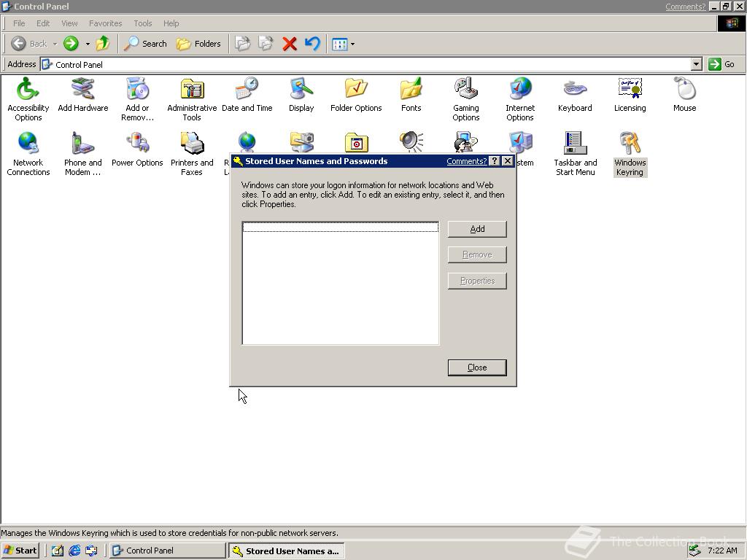This screenshot has width=747, height=560.
Task: Open Add Hardware wizard icon
Action: pyautogui.click(x=83, y=95)
